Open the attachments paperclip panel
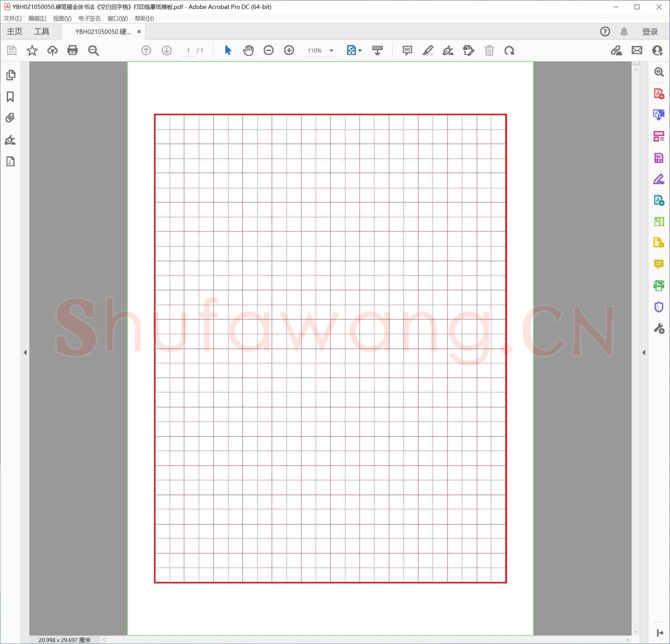Viewport: 670px width, 644px height. pos(10,118)
